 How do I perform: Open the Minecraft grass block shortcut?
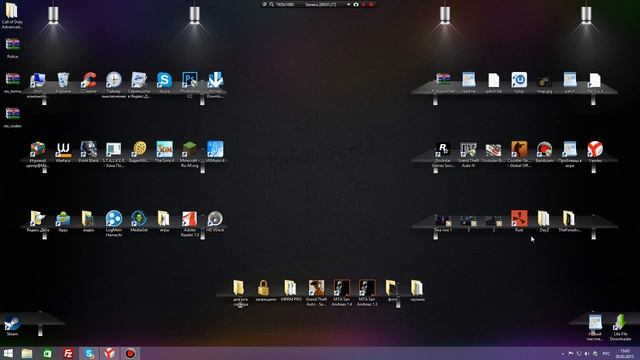(x=190, y=150)
